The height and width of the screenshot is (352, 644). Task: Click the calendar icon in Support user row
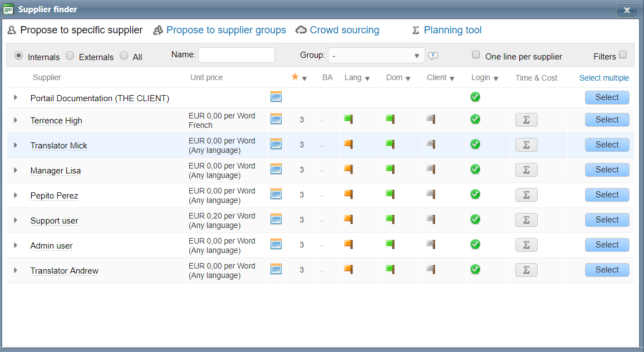(x=276, y=219)
